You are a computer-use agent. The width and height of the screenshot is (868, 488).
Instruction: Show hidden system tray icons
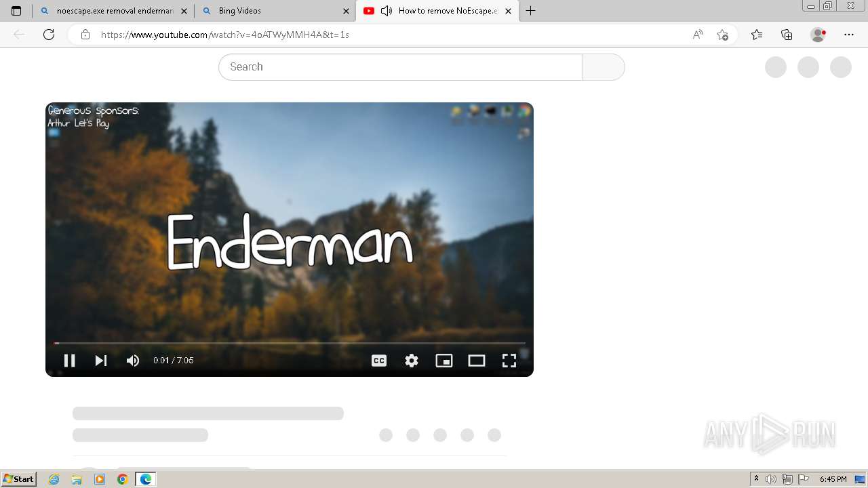click(x=756, y=479)
